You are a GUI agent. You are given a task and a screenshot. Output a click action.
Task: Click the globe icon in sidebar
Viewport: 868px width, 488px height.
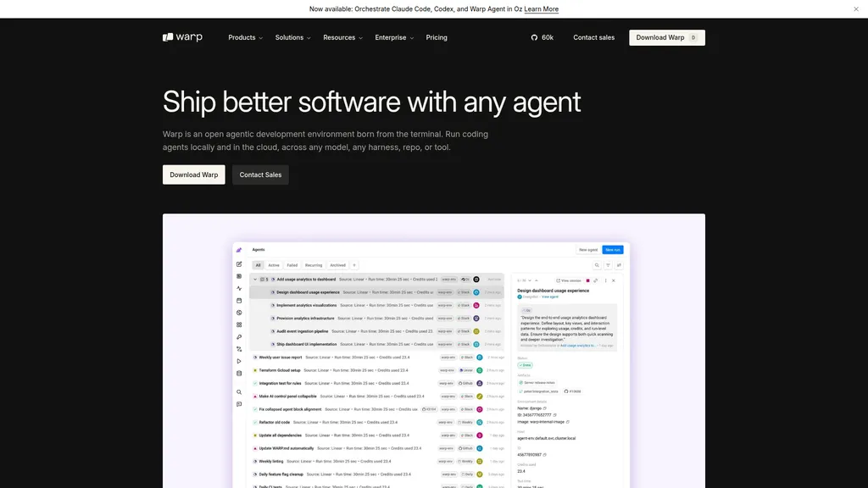239,313
